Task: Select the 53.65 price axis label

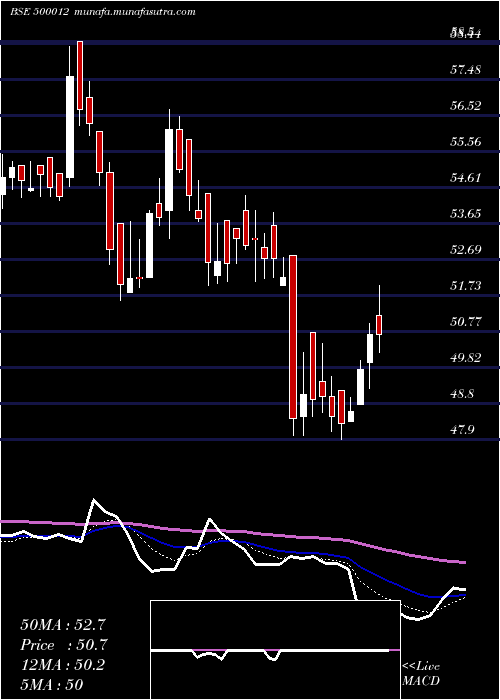Action: [466, 213]
